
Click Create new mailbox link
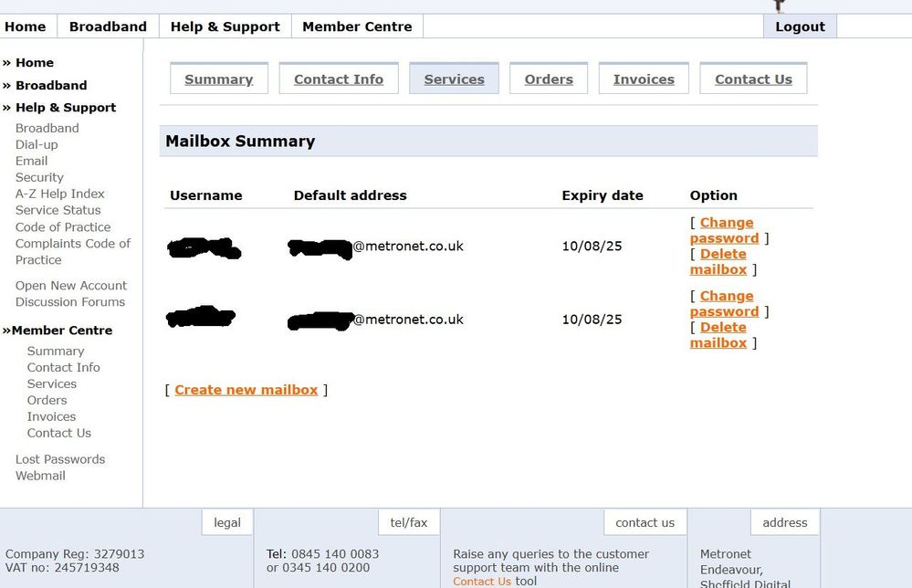tap(246, 390)
